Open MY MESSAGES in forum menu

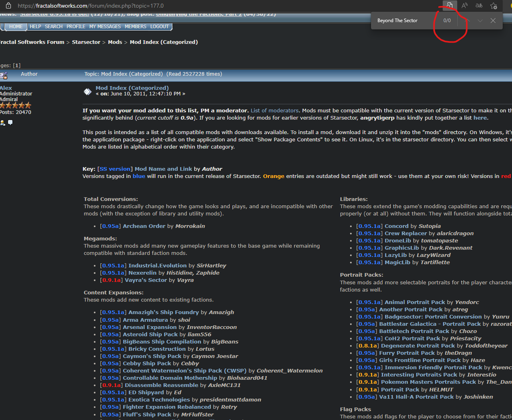coord(105,27)
